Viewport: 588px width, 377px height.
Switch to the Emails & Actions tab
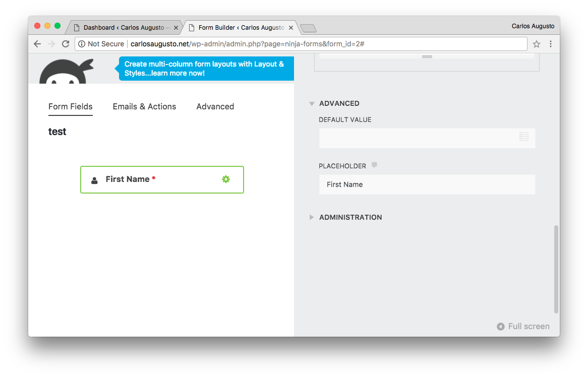pos(144,106)
